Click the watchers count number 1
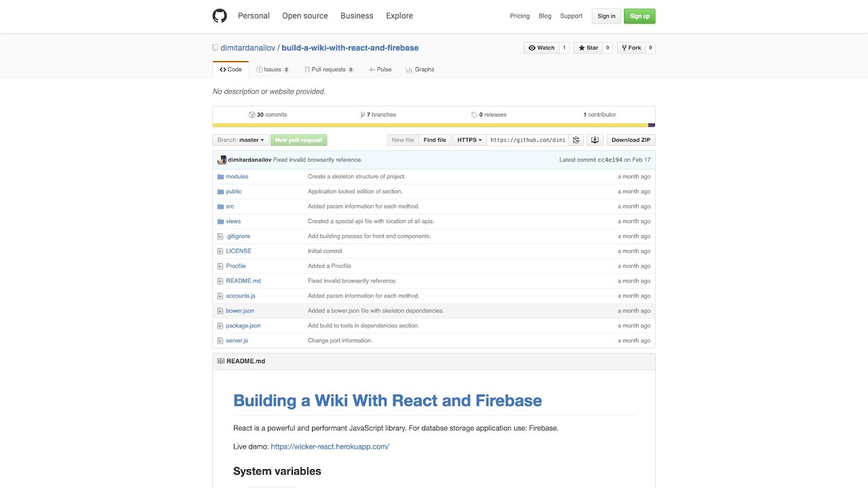 click(564, 48)
